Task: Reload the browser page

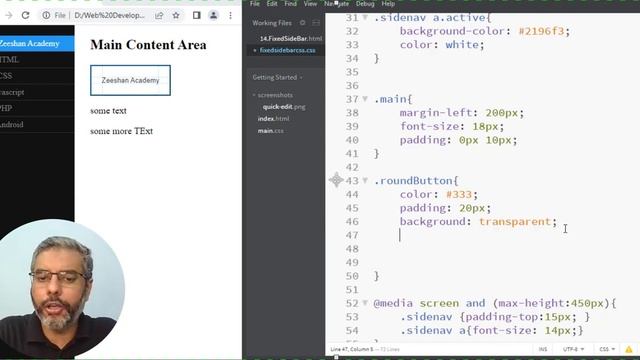Action: (25, 16)
